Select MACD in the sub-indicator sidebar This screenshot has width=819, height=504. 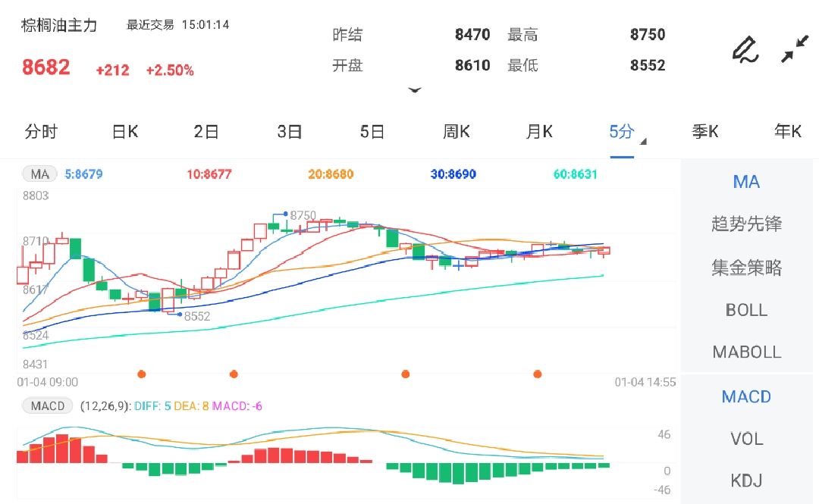click(x=746, y=397)
